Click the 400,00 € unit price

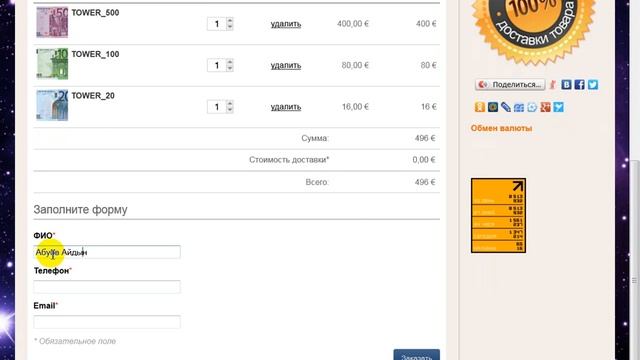pos(353,24)
